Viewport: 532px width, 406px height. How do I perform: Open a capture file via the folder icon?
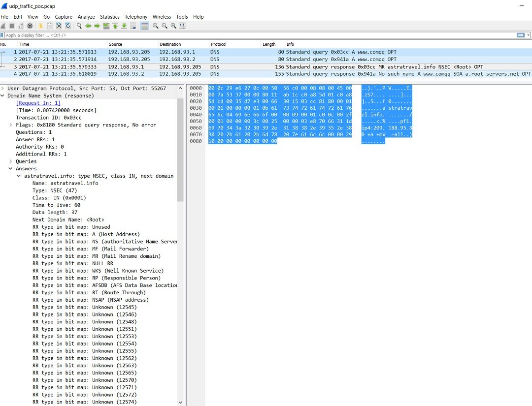pos(41,26)
